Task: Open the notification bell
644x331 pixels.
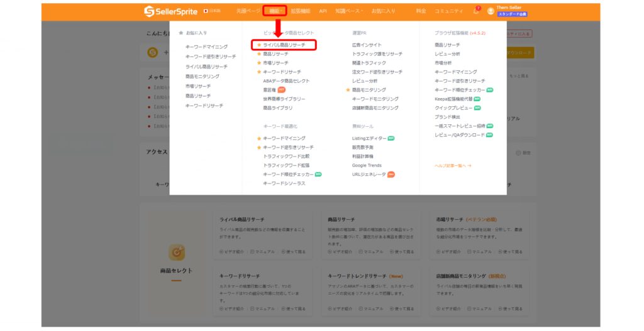Action: tap(475, 11)
